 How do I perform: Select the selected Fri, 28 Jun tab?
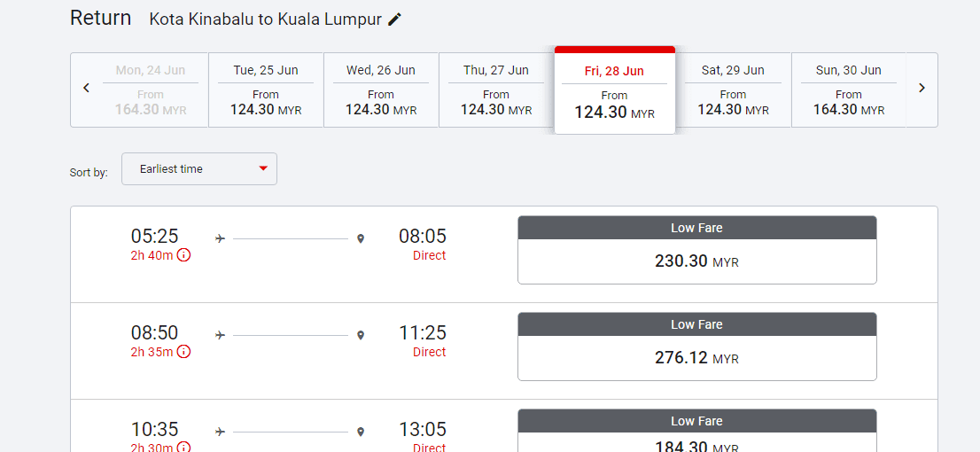[x=614, y=90]
